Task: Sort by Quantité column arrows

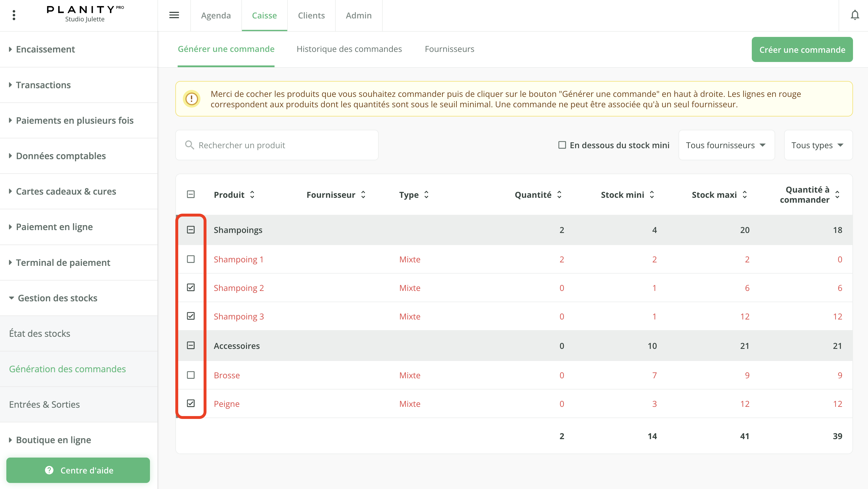Action: [559, 194]
